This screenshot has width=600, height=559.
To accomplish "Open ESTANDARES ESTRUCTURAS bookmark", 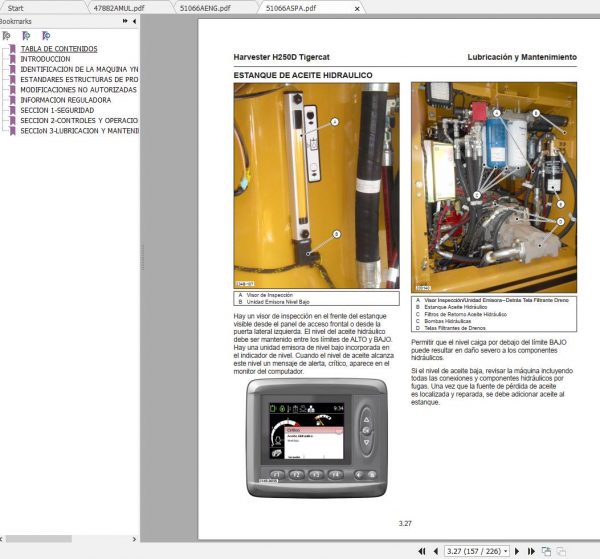I will tap(79, 80).
